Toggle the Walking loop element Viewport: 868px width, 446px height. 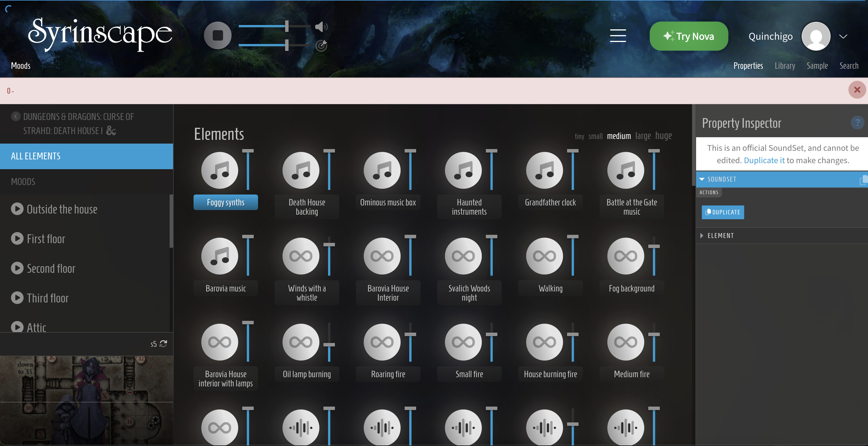[x=544, y=256]
